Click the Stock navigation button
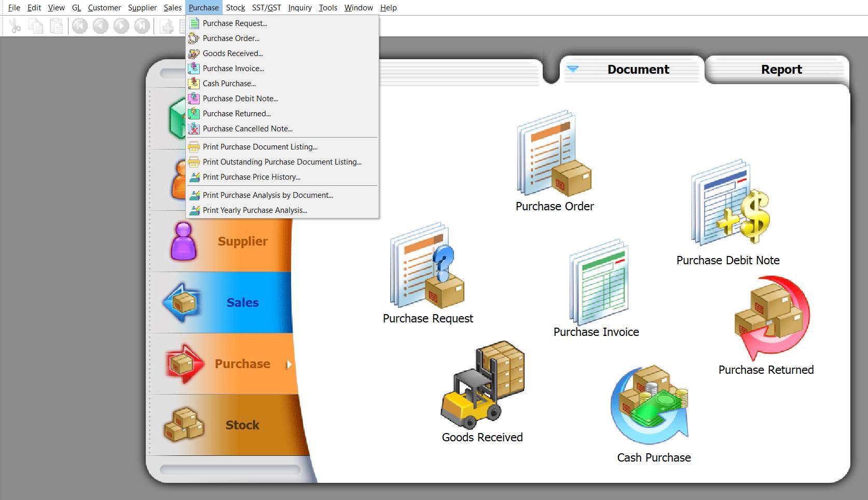 [x=242, y=425]
